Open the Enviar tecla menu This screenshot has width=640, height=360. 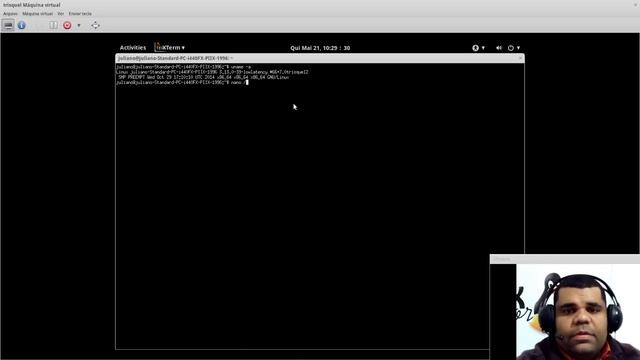point(80,13)
